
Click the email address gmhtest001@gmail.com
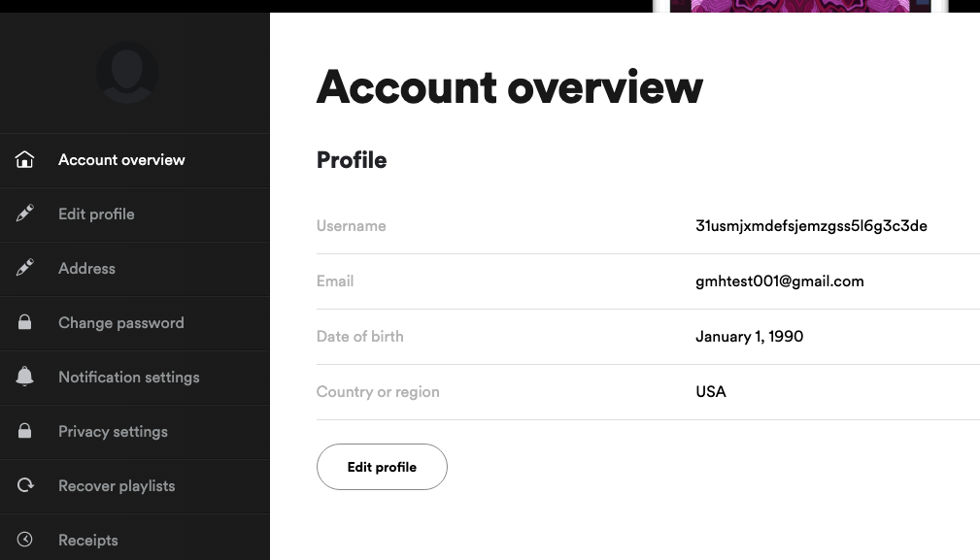click(779, 281)
